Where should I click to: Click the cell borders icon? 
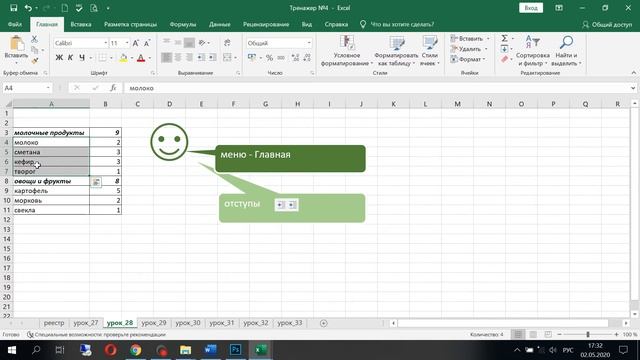coord(102,58)
